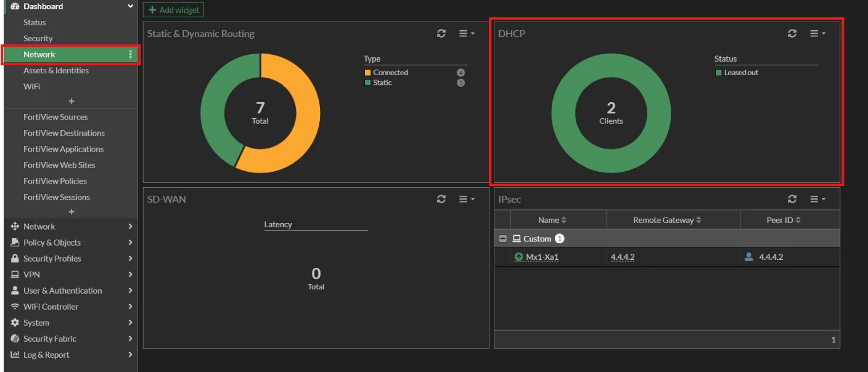Refresh the Static & Dynamic Routing widget
Screen dimensions: 868x372
(441, 33)
